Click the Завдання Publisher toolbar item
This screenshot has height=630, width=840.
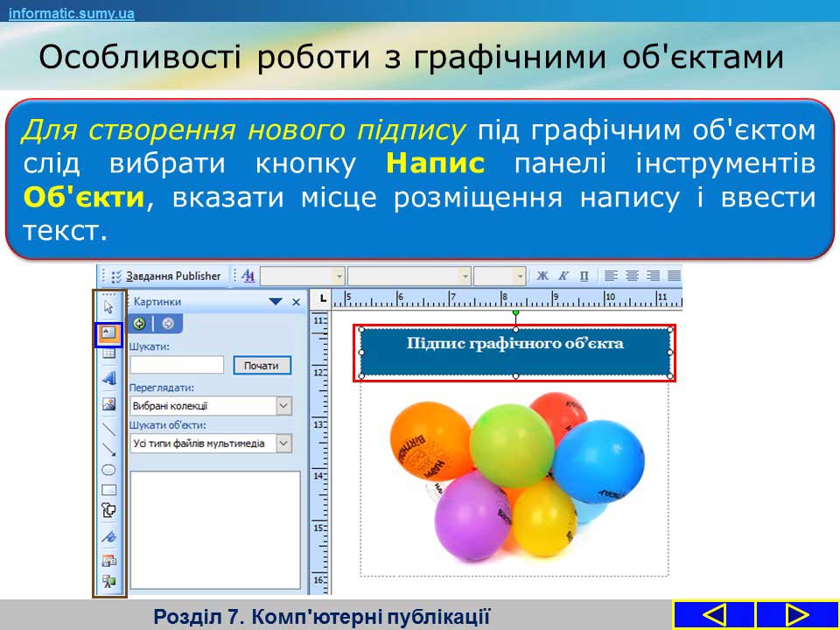(x=171, y=276)
